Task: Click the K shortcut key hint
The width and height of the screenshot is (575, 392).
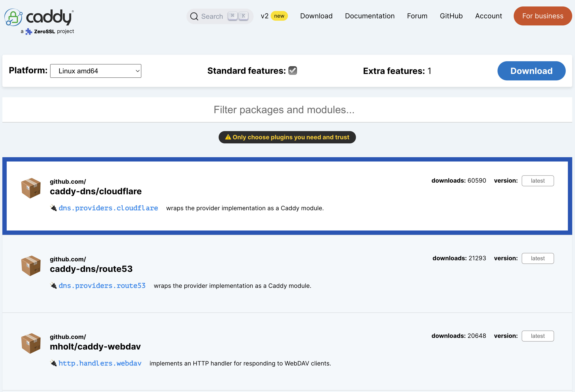Action: (x=243, y=16)
